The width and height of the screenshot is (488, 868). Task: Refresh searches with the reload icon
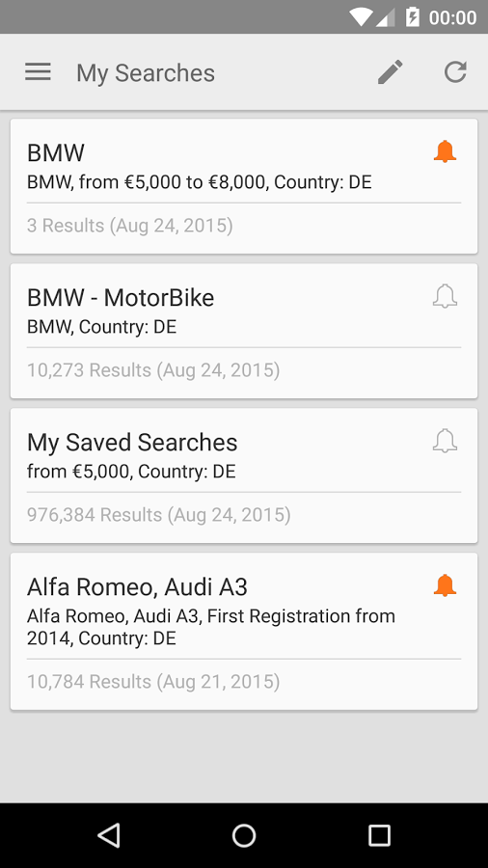pyautogui.click(x=455, y=72)
